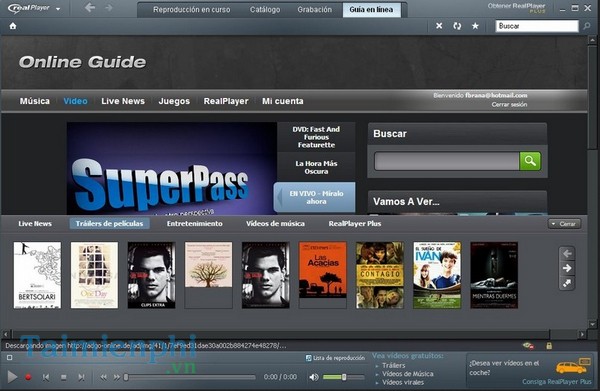This screenshot has width=600, height=391.
Task: Open the RealPlayer nav section
Action: click(226, 101)
